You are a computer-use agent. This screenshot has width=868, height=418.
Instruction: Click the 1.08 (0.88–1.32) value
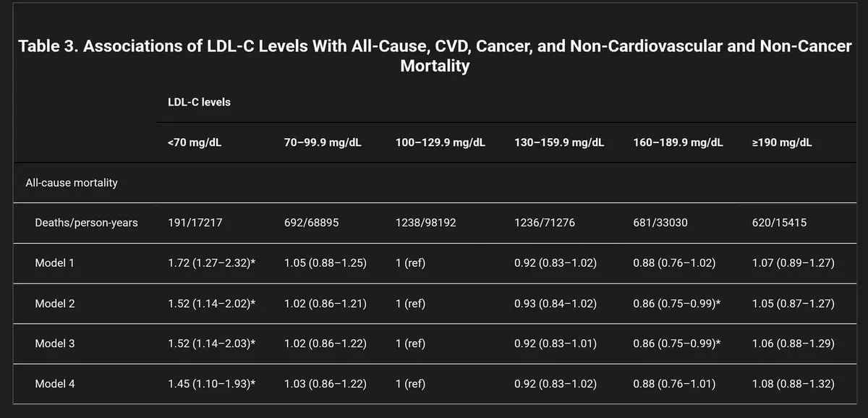pyautogui.click(x=793, y=384)
